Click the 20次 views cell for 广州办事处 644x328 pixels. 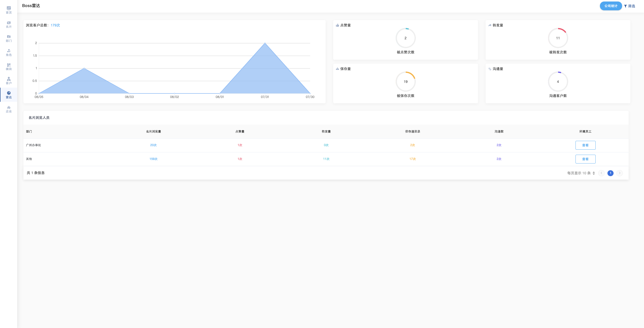pos(153,145)
